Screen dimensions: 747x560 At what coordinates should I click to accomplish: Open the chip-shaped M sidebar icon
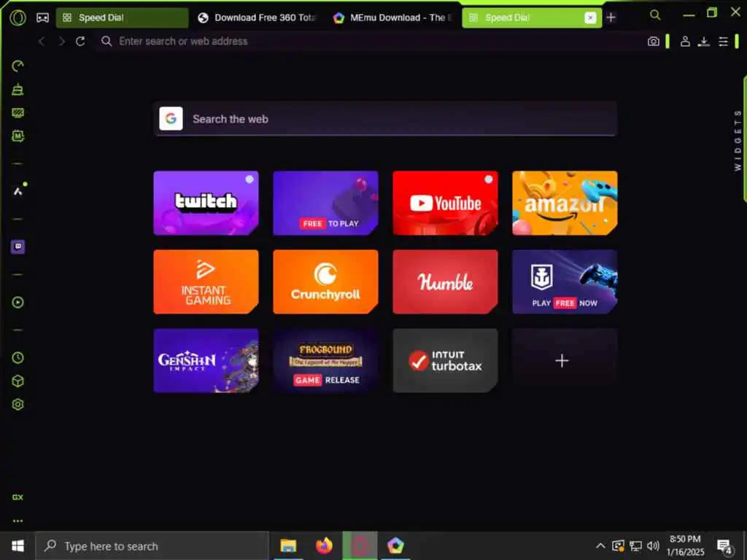[x=18, y=136]
